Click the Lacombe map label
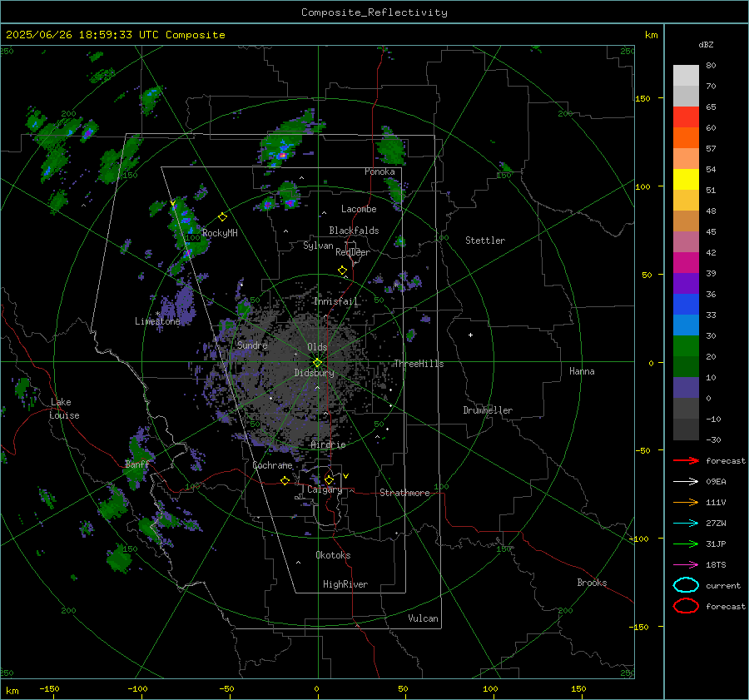This screenshot has height=700, width=749. [x=359, y=209]
